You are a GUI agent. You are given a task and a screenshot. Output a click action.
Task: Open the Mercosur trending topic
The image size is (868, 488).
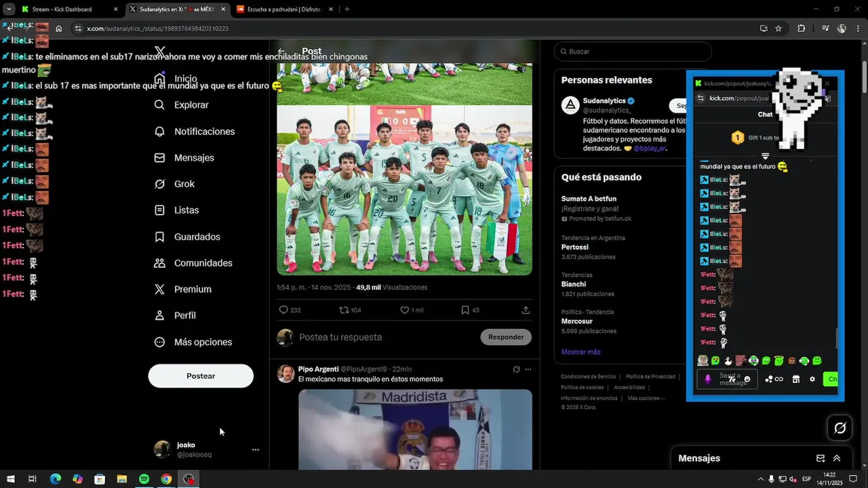[577, 321]
